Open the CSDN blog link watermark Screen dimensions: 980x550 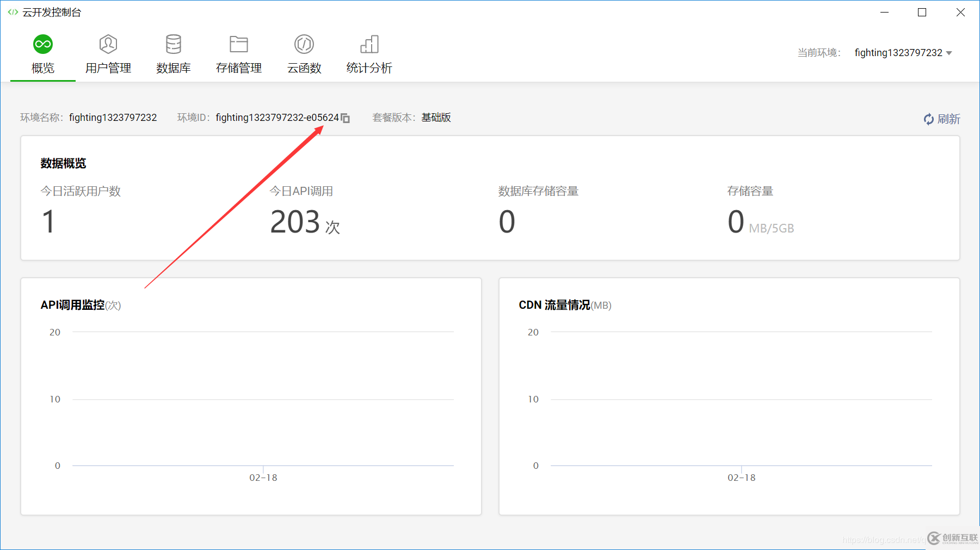pos(882,540)
